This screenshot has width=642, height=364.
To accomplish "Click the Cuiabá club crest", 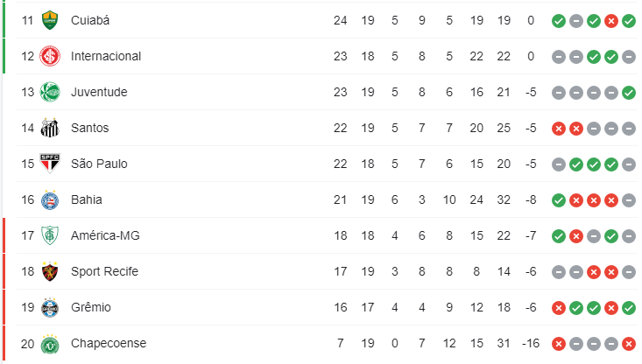I will click(x=50, y=20).
